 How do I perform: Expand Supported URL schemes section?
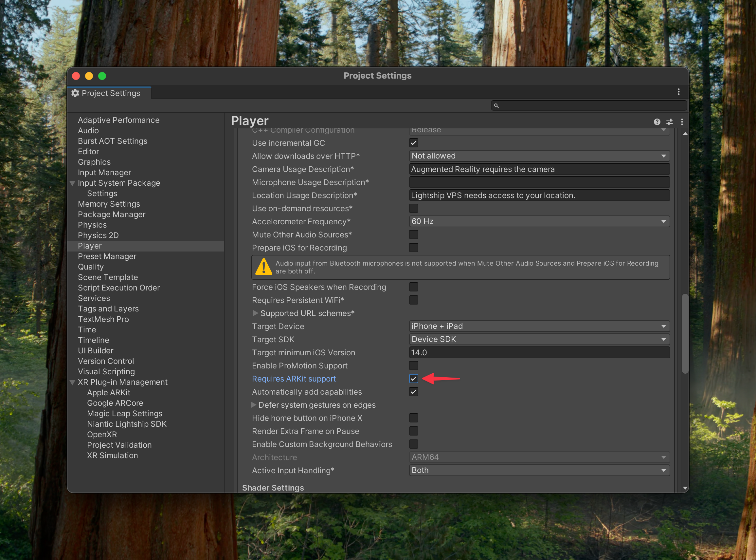pyautogui.click(x=256, y=313)
